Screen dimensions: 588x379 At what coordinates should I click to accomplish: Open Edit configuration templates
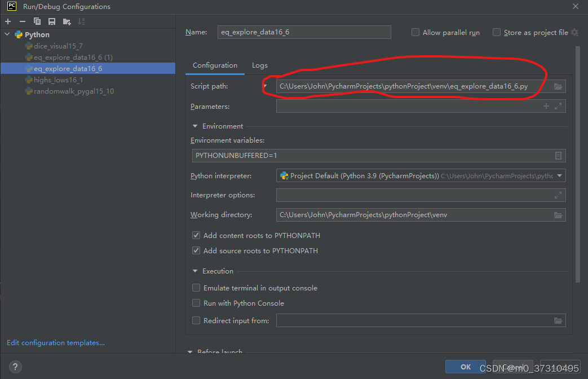point(55,342)
